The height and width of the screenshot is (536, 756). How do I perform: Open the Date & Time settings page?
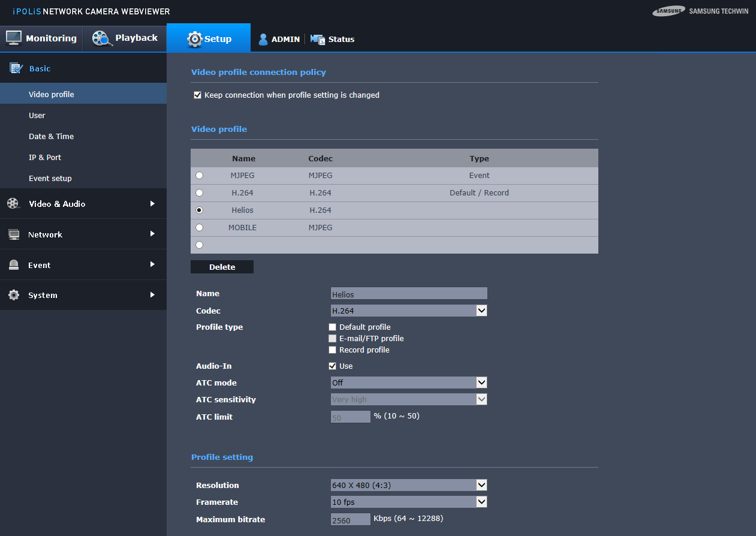[x=52, y=137]
